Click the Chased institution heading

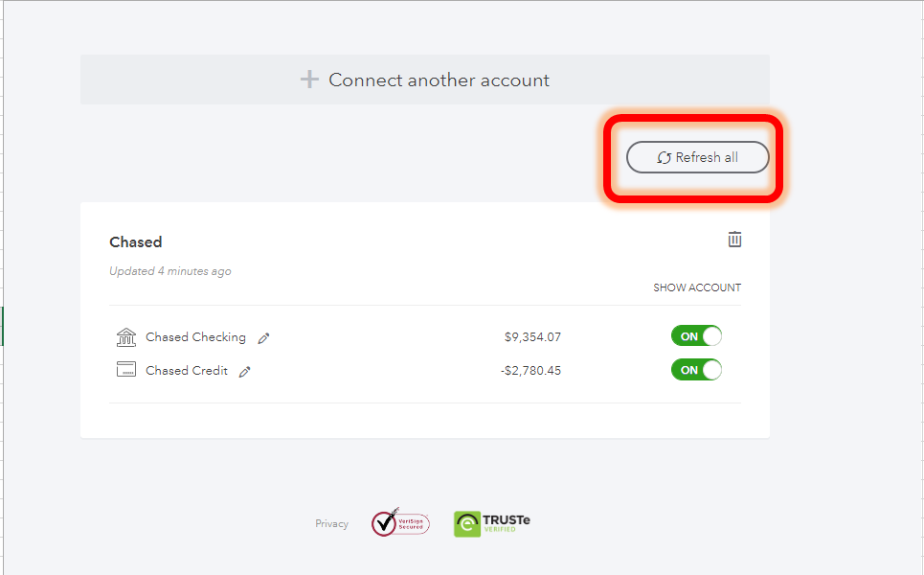[136, 242]
